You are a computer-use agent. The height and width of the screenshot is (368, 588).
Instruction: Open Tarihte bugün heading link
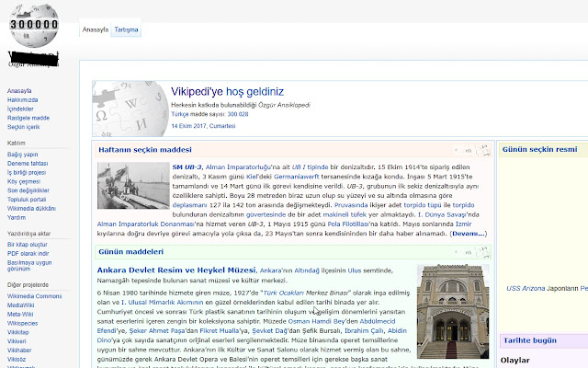pos(530,340)
